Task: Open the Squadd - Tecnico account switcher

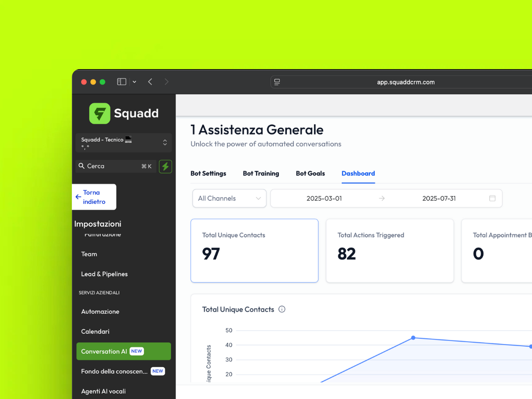Action: click(124, 143)
